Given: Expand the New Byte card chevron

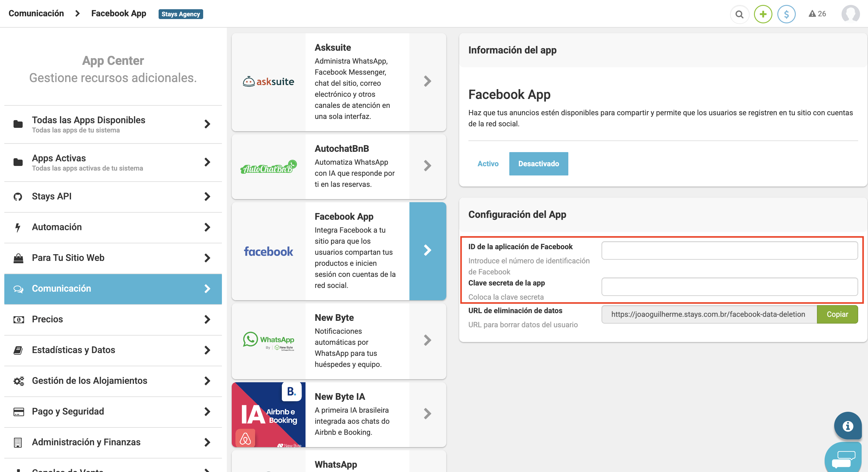Looking at the screenshot, I should point(427,340).
